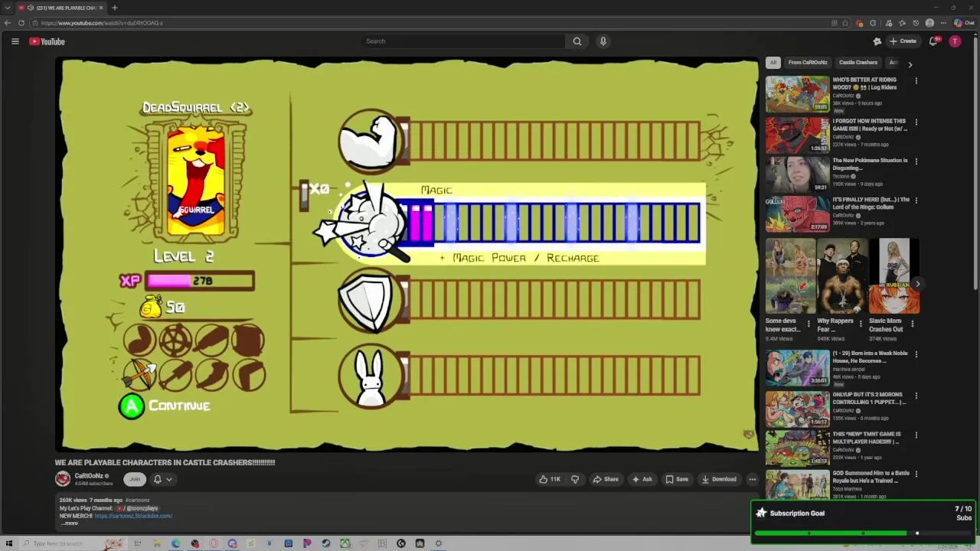Open a new browser tab

click(x=114, y=8)
